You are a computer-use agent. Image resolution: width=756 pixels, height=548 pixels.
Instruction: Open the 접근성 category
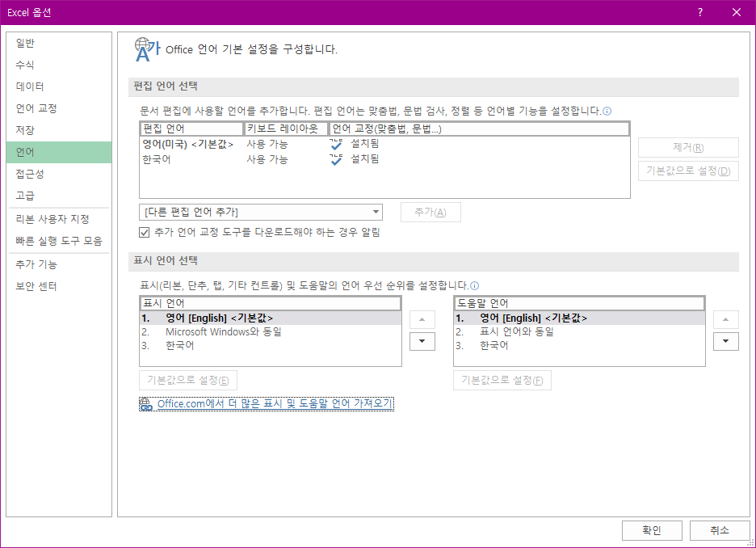59,174
